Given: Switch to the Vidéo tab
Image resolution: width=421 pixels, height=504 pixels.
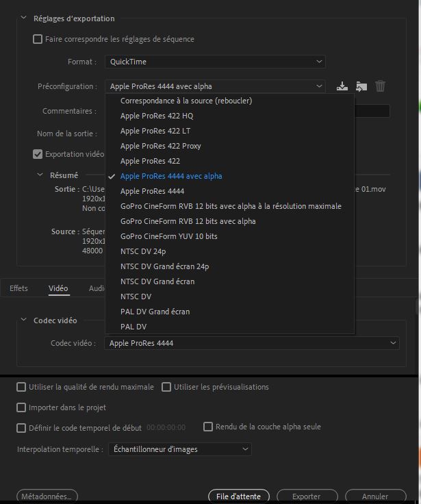Looking at the screenshot, I should point(58,288).
